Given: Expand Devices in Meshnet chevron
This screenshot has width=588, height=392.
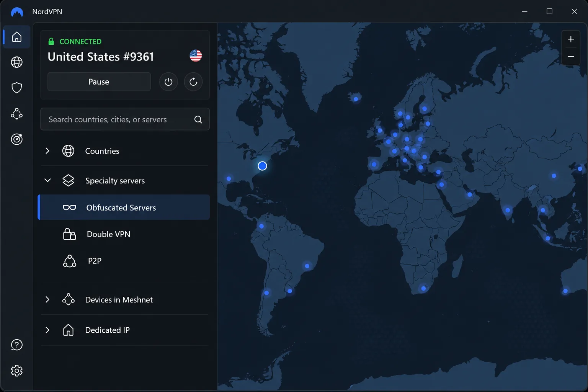Looking at the screenshot, I should pyautogui.click(x=47, y=299).
